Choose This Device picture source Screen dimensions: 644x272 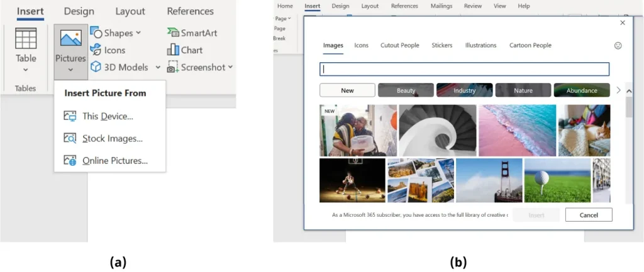108,116
